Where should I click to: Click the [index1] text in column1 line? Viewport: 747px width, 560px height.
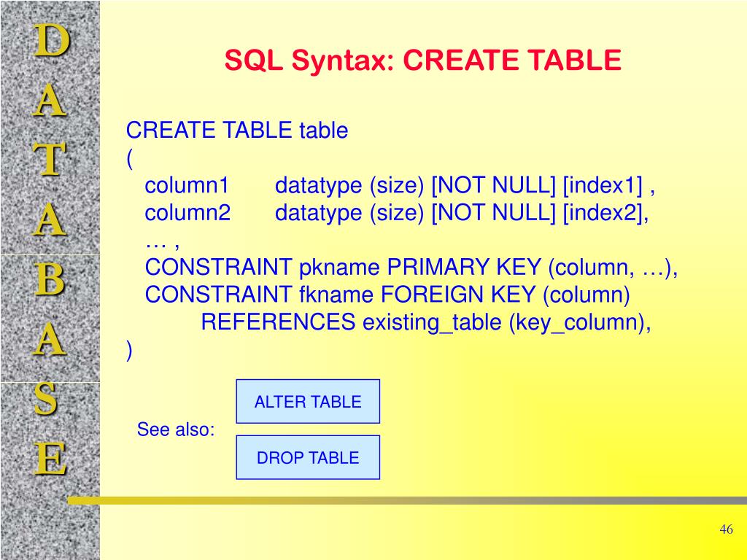pos(603,187)
